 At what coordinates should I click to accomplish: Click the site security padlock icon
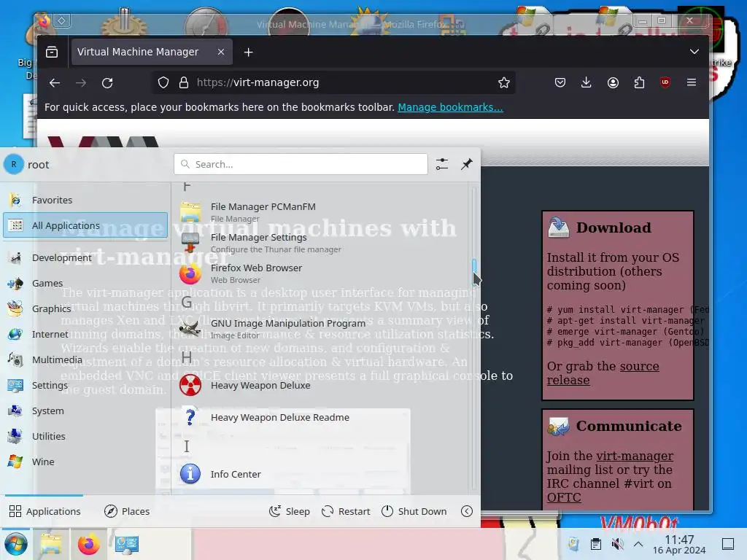point(183,83)
